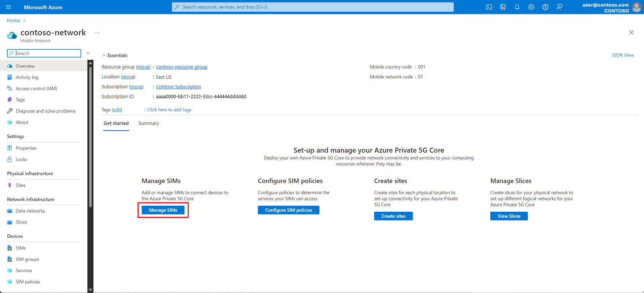Image resolution: width=644 pixels, height=293 pixels.
Task: Open the Help question mark icon
Action: [545, 7]
